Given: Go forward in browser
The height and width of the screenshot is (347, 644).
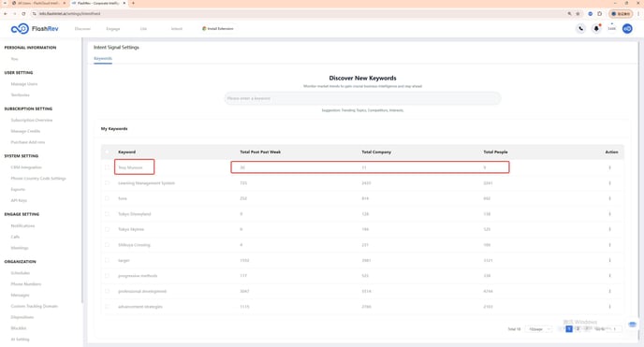Looking at the screenshot, I should click(14, 13).
